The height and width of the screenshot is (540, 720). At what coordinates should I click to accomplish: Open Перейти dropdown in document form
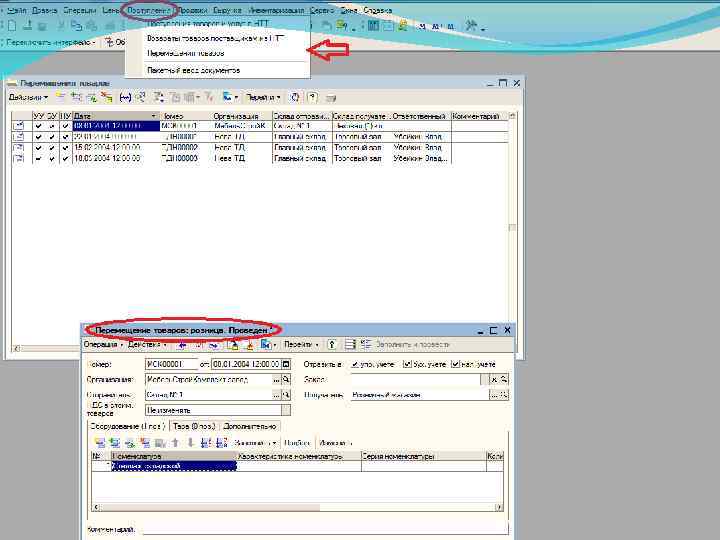click(301, 344)
